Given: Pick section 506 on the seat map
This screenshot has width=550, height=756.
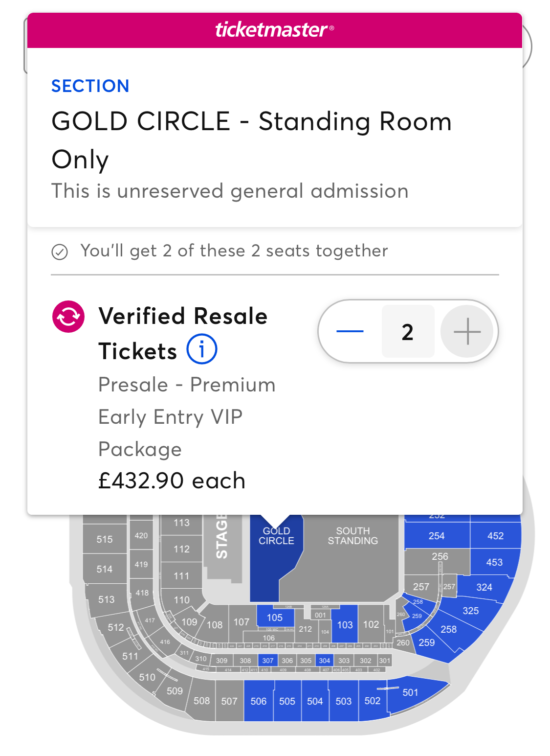Looking at the screenshot, I should coord(258,701).
